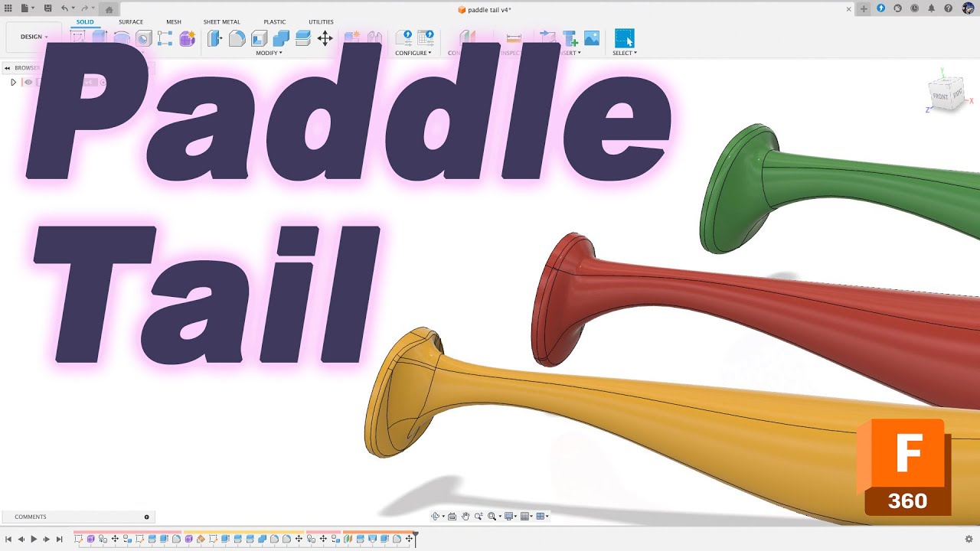This screenshot has height=551, width=980.
Task: Start Create Form purple sparkle tool
Action: coord(187,38)
